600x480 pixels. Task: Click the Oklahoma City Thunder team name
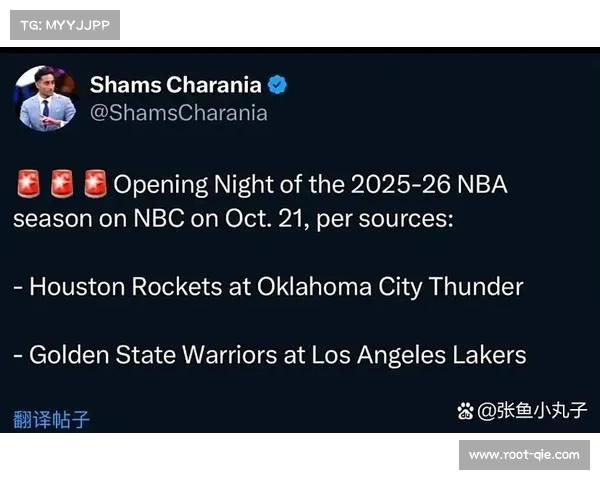[390, 287]
